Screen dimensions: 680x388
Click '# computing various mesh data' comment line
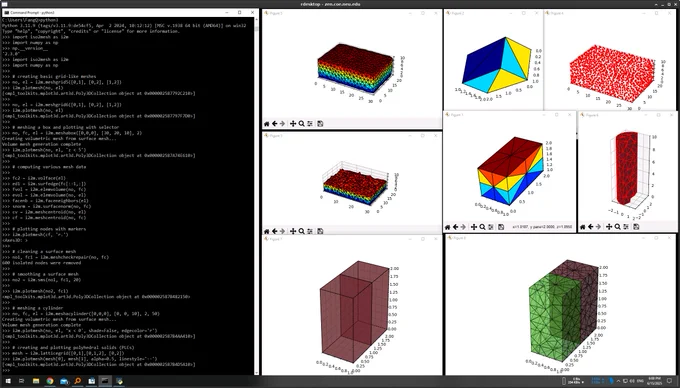[x=49, y=166]
